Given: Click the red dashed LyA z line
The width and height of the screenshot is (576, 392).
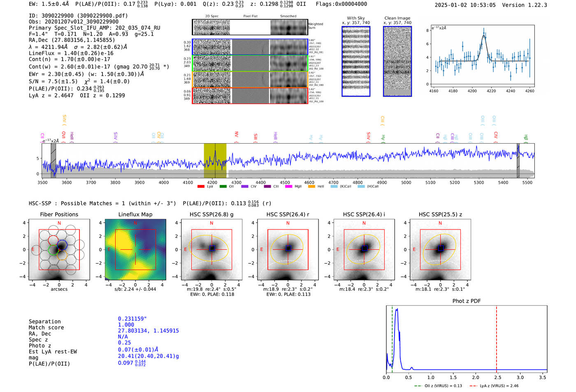Looking at the screenshot, I should [497, 339].
